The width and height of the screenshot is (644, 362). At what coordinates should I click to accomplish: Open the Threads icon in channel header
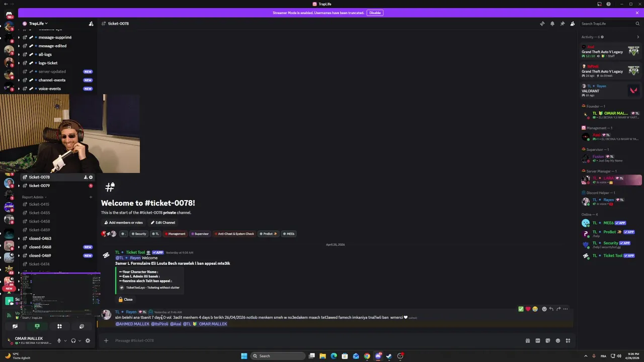[542, 24]
